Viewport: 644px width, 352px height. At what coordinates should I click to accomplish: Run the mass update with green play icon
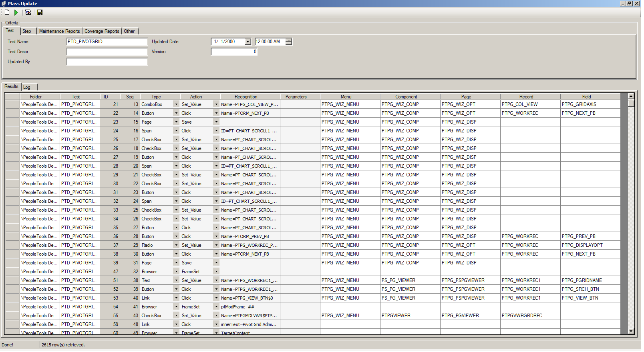pos(16,12)
